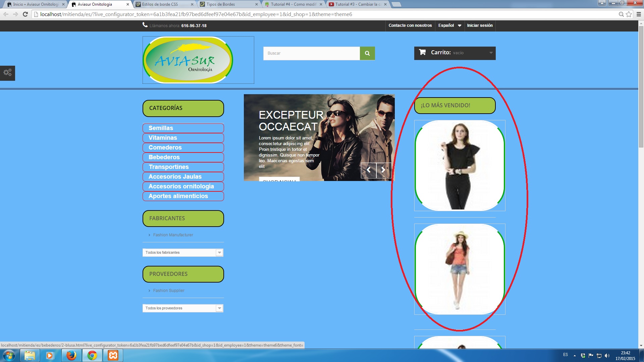Expand the Español language dropdown
Screen dimensions: 644x362
449,25
